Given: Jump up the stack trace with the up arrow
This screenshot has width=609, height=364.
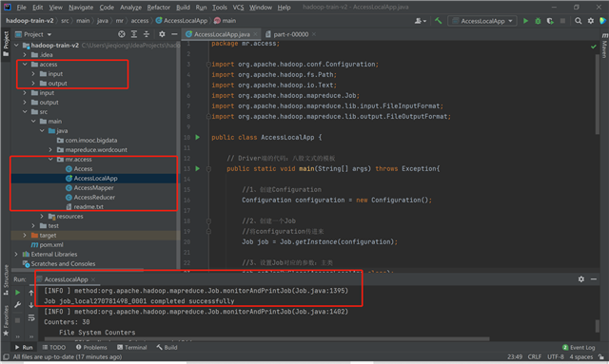Looking at the screenshot, I should [31, 293].
